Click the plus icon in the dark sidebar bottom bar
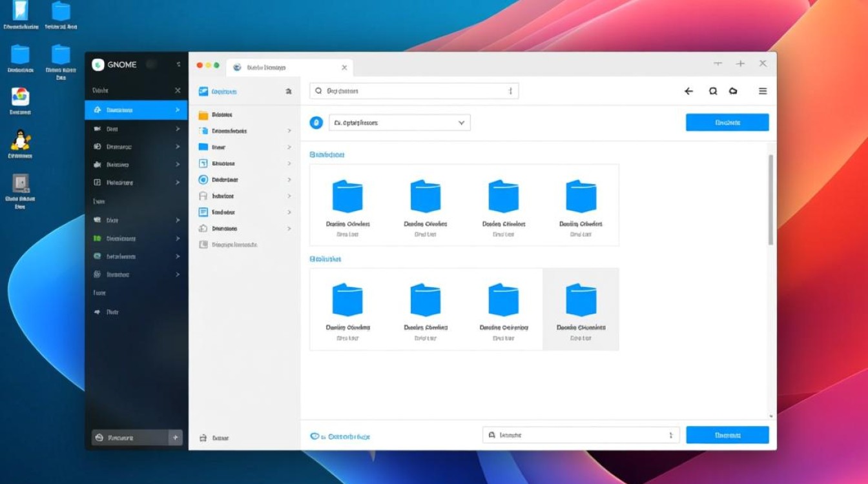 (x=174, y=438)
